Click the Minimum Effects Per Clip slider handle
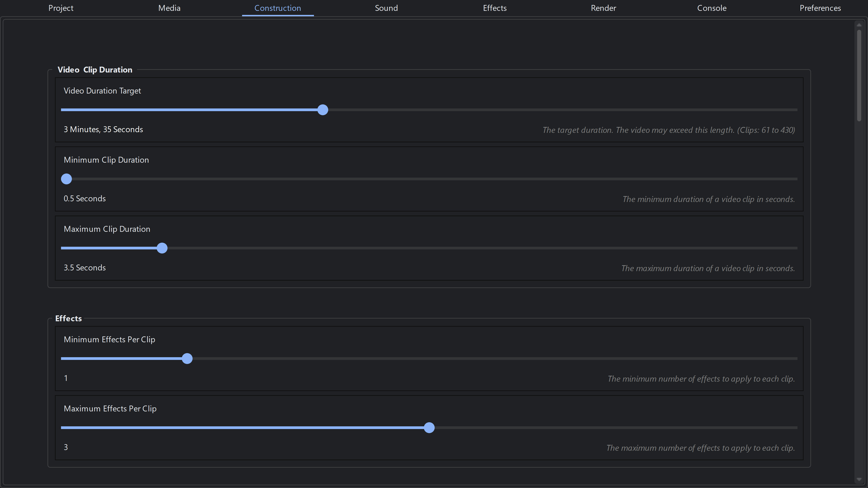 tap(187, 359)
